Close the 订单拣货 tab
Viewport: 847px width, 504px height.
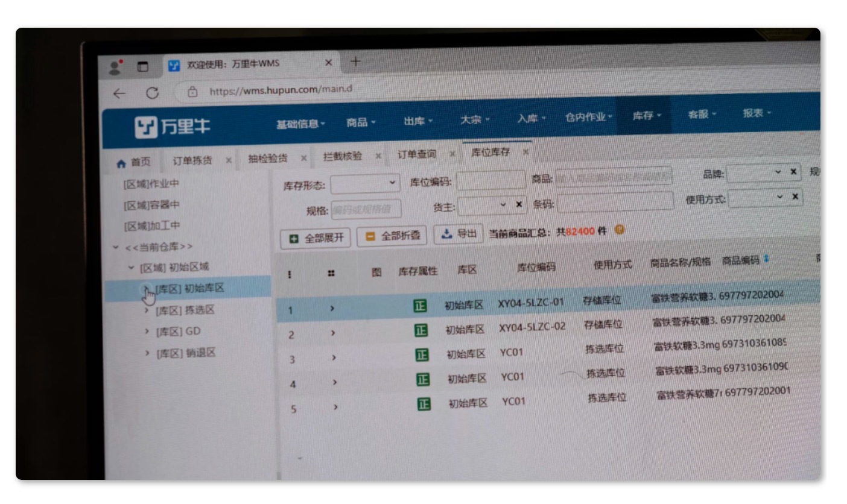coord(229,160)
